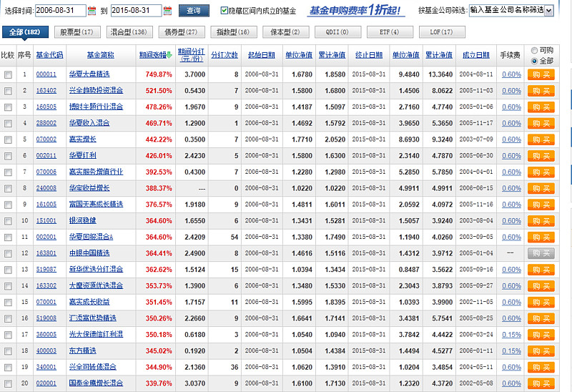Click the grey 购买 button for 申万菱信中国精选
572x392 pixels.
(x=541, y=253)
